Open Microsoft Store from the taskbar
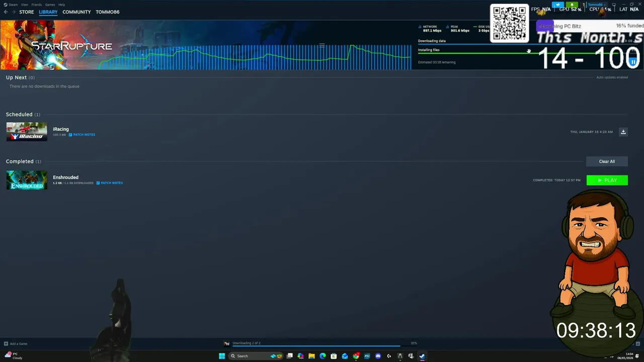Image resolution: width=644 pixels, height=362 pixels. (334, 356)
